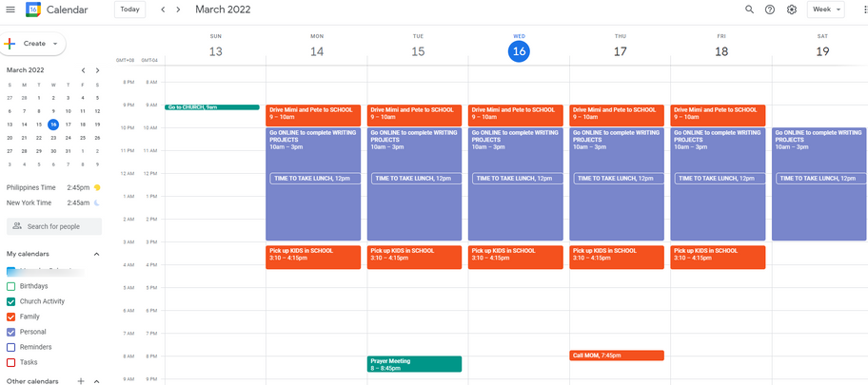Click the Today button

coord(129,10)
